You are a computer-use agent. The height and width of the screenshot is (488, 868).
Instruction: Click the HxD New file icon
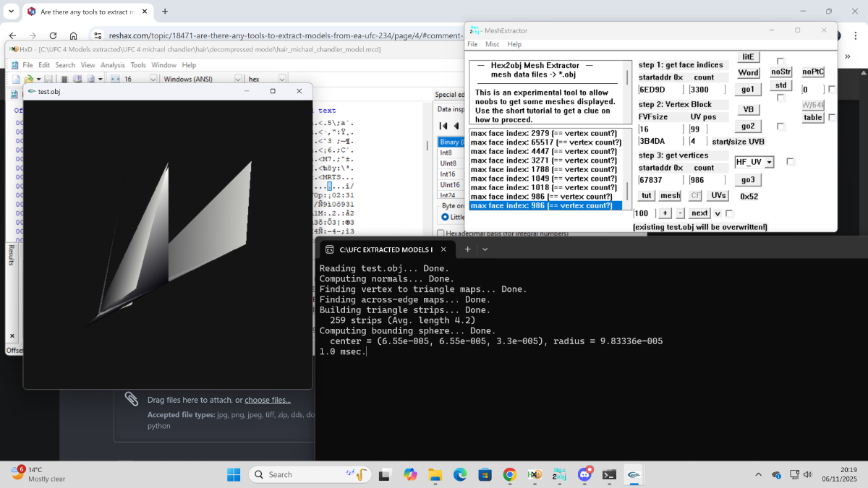pos(15,79)
